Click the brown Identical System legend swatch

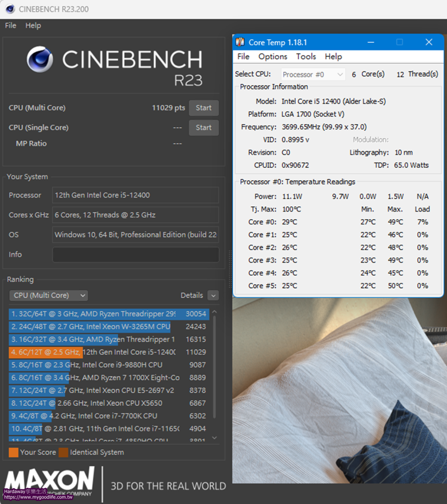tap(63, 452)
